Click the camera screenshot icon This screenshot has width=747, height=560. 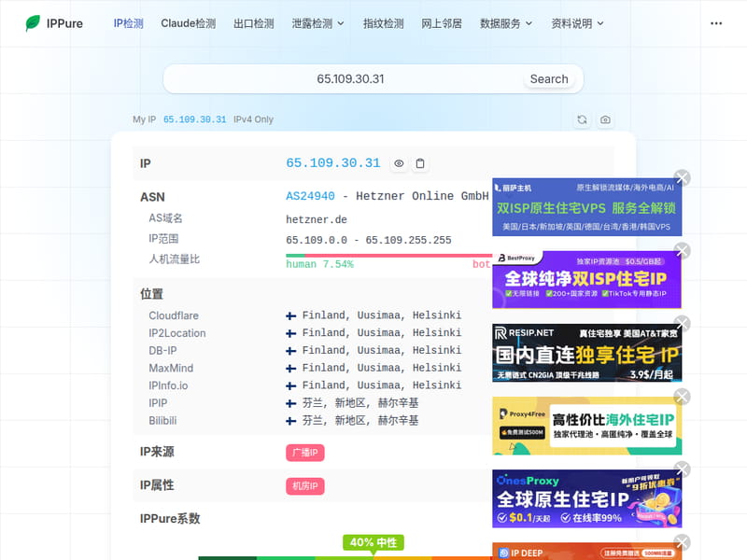coord(605,119)
